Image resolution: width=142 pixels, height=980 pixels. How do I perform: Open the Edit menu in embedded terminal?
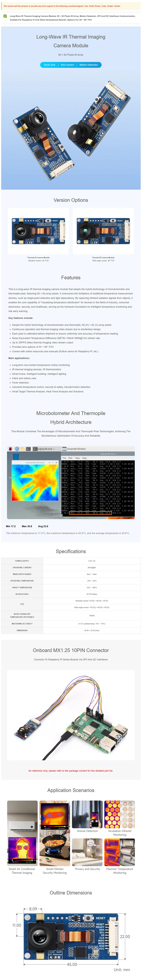70,458
